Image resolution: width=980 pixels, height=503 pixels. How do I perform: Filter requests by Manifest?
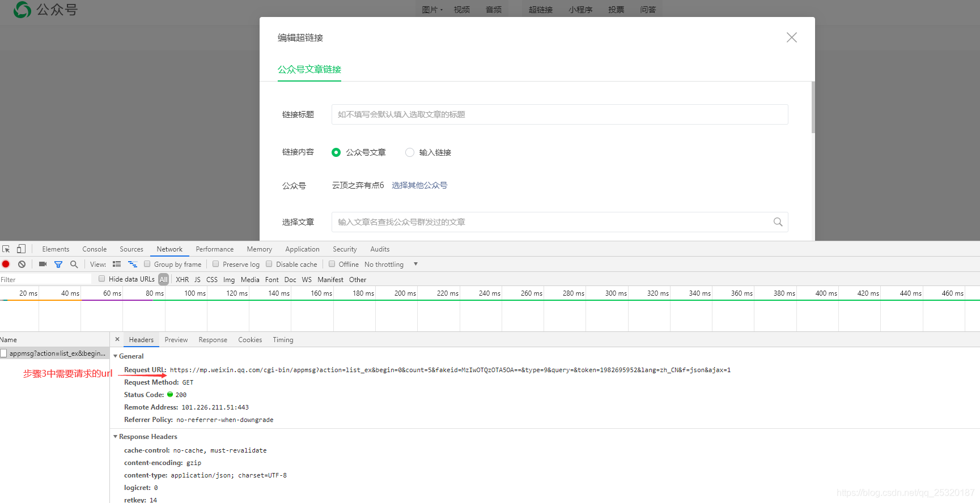(330, 279)
